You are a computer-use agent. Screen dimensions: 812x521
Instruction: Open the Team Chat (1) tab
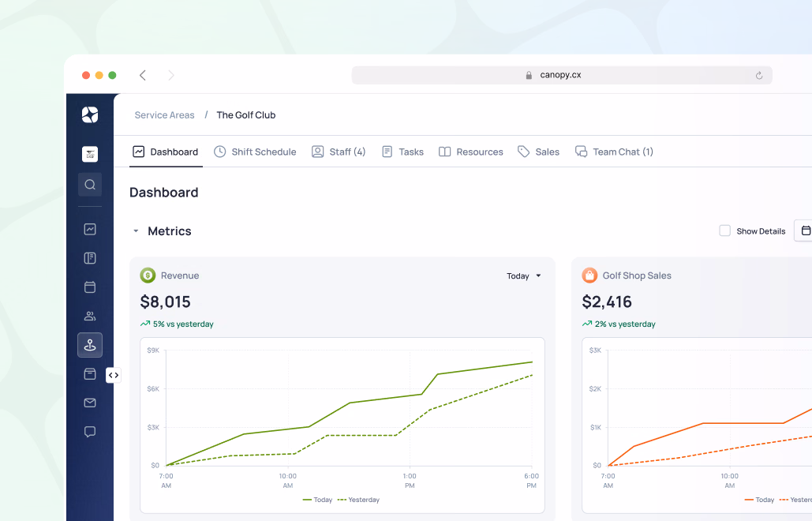tap(614, 152)
